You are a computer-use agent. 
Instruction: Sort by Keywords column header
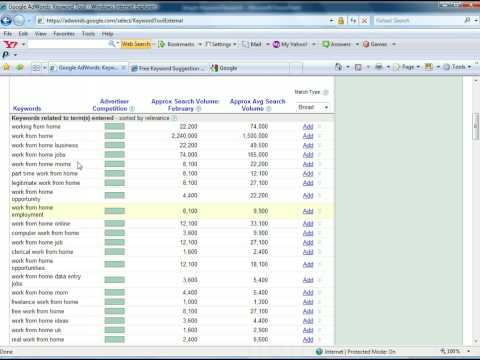27,109
